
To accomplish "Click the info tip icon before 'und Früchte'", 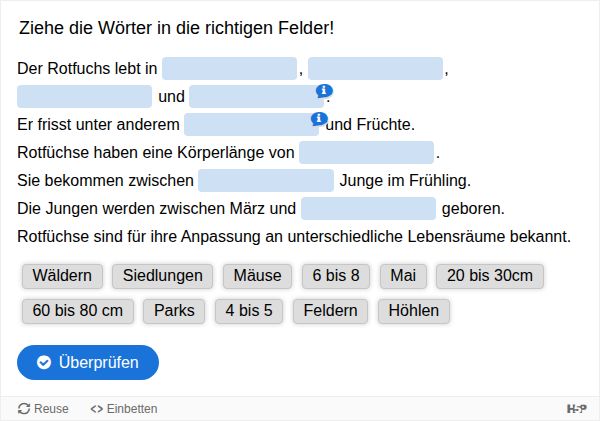I will [x=319, y=119].
